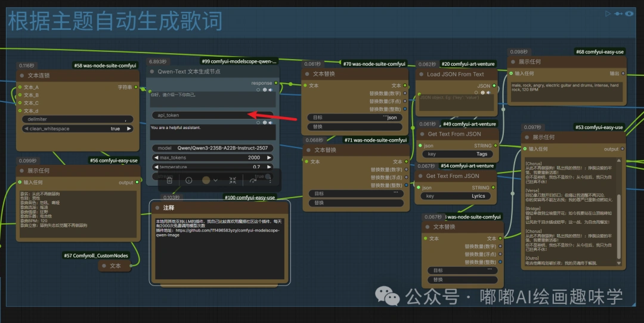Screen dimensions: 644x323
Task: Click the speaker icon above the system prompt box
Action: [x=271, y=122]
